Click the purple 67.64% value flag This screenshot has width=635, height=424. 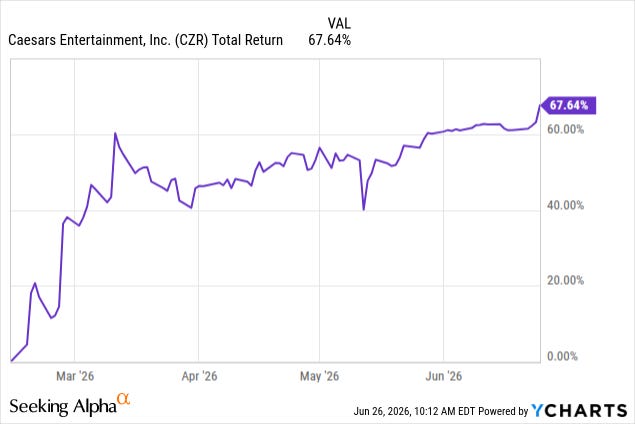pyautogui.click(x=568, y=105)
